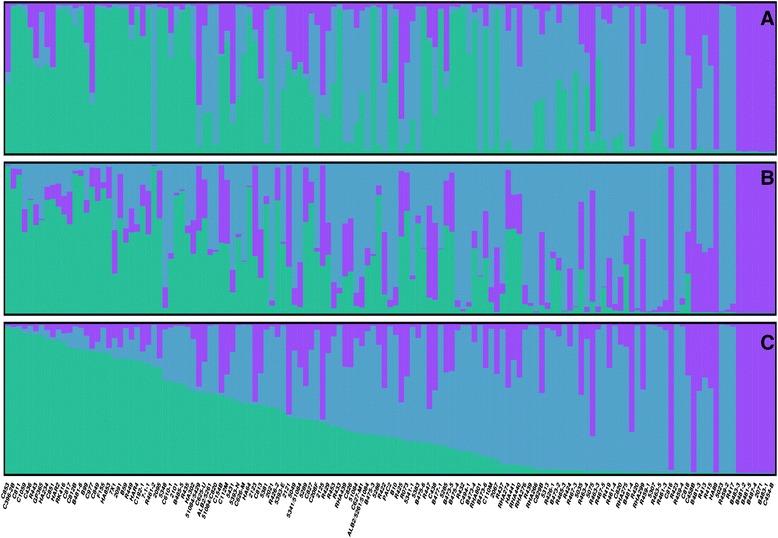The height and width of the screenshot is (538, 778).
Task: Click the panel C label
Action: (x=767, y=342)
